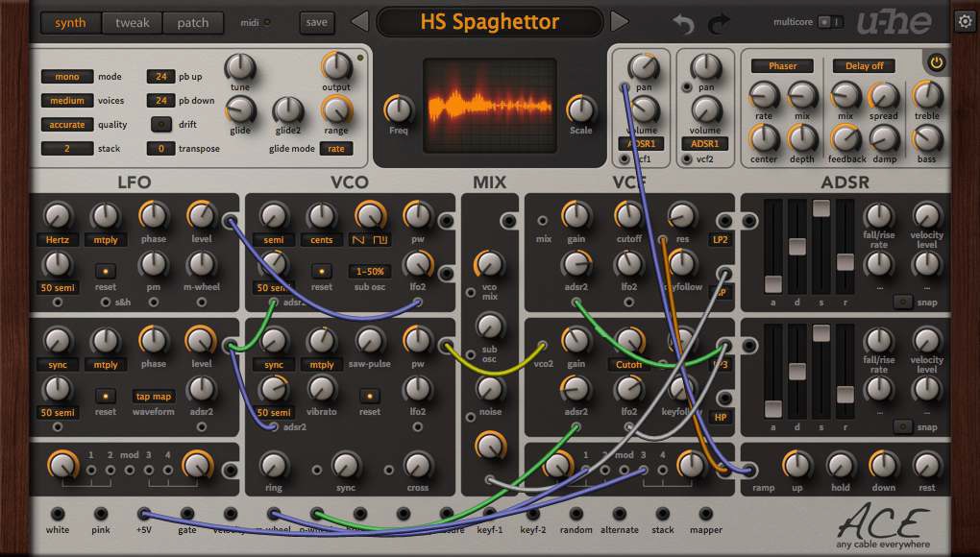980x557 pixels.
Task: Click the oscilloscope Scale knob
Action: pos(580,109)
